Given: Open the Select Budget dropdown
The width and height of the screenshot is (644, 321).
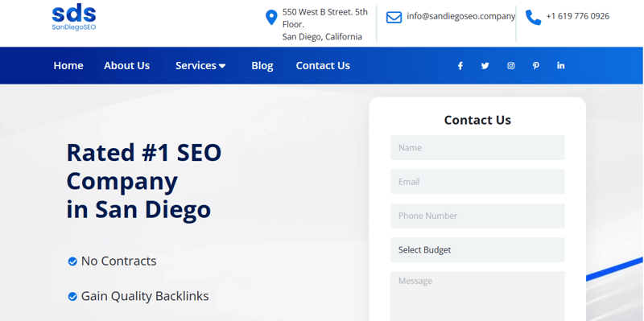Looking at the screenshot, I should pyautogui.click(x=477, y=250).
